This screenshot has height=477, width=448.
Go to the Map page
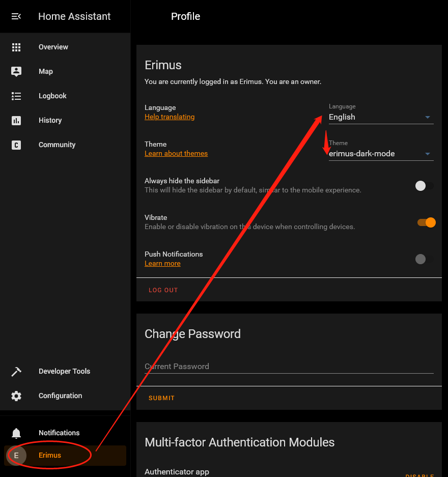pos(46,71)
